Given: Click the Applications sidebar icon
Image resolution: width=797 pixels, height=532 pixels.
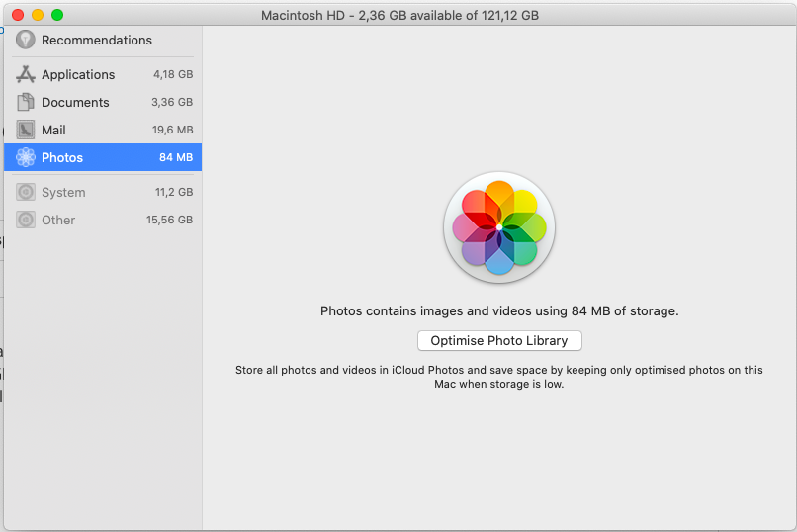Looking at the screenshot, I should [x=26, y=74].
